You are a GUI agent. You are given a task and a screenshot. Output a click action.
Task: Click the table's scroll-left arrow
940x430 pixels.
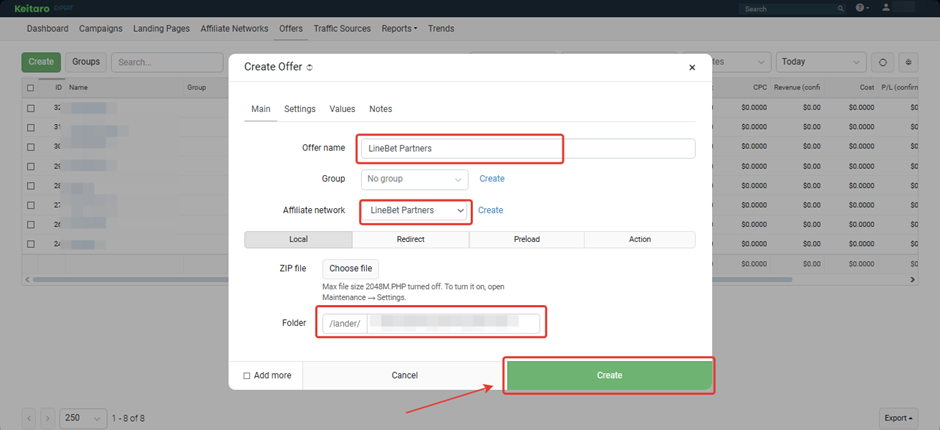pos(27,279)
